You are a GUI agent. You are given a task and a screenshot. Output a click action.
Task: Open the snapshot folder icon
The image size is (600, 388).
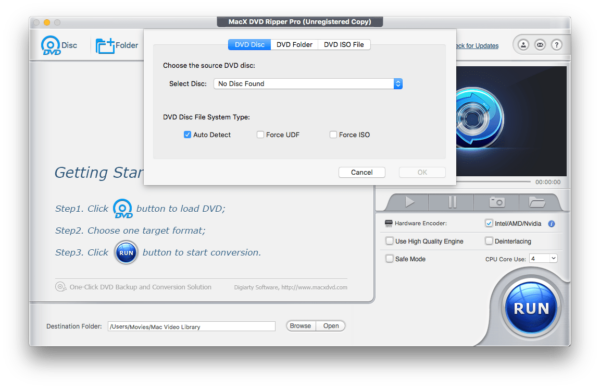(x=537, y=202)
